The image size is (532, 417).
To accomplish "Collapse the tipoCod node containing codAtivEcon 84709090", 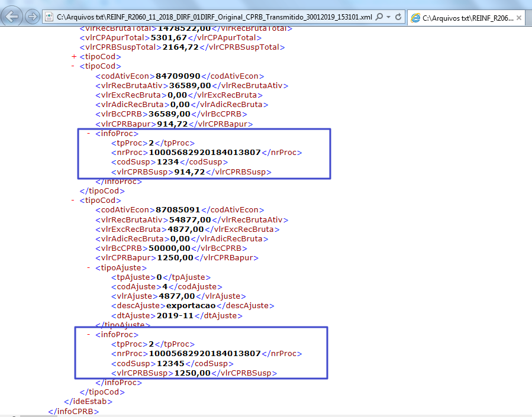I will click(74, 66).
